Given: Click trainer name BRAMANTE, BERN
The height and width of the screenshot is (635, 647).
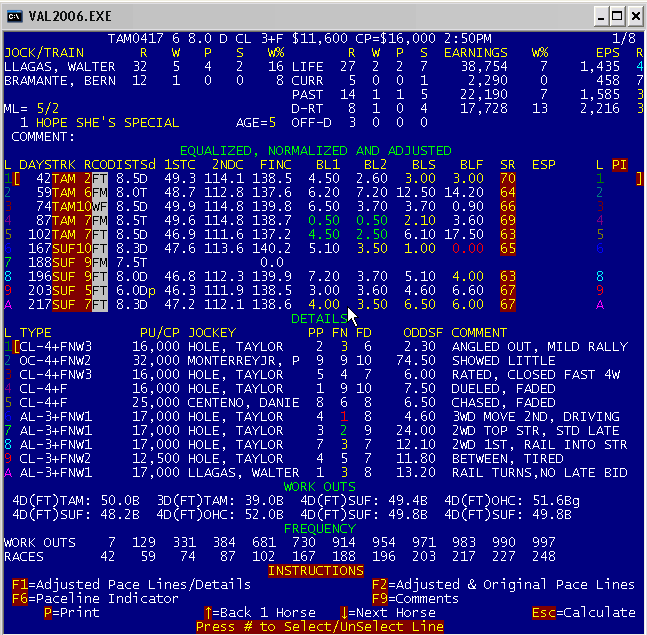Looking at the screenshot, I should (x=60, y=80).
